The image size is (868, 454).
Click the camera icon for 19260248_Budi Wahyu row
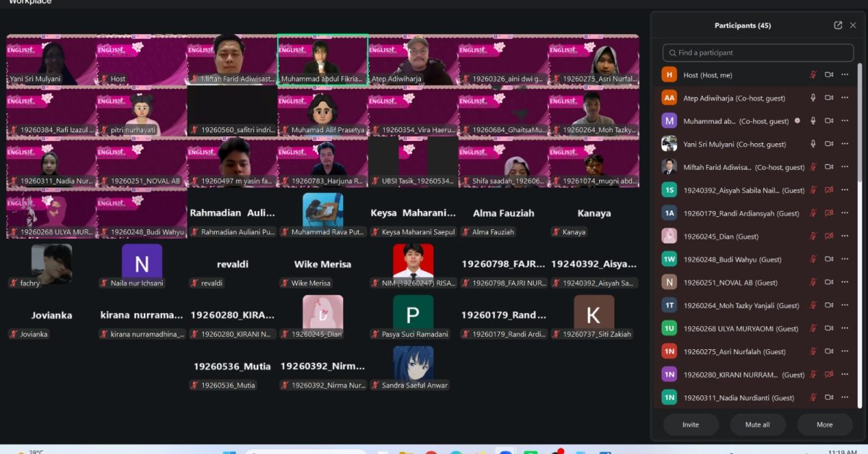point(829,260)
